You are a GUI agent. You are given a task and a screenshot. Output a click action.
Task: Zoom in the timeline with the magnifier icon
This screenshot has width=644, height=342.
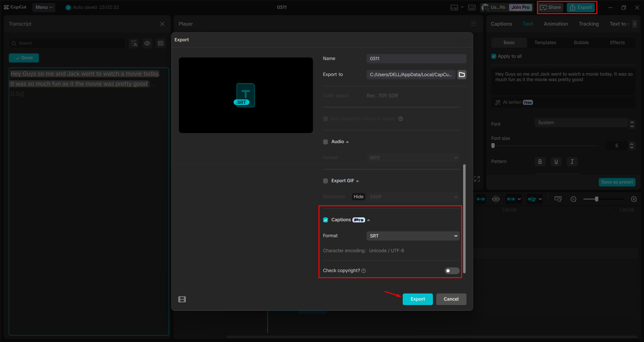[x=634, y=199]
